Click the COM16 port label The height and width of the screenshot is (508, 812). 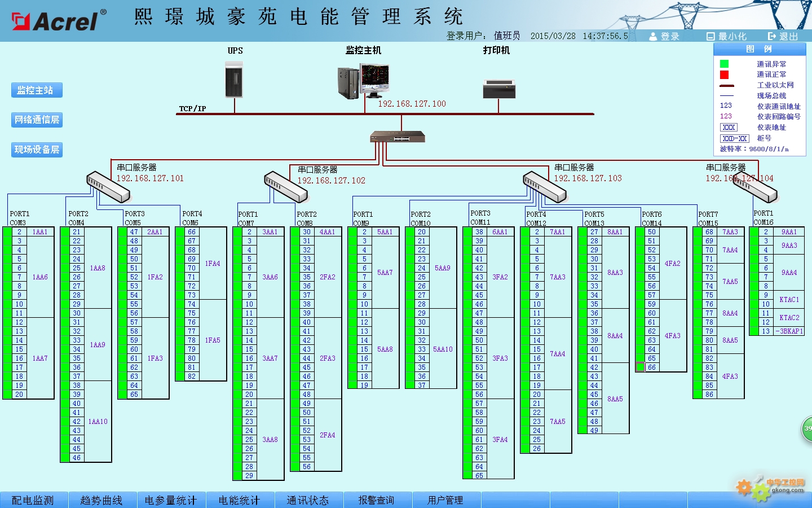tap(764, 222)
